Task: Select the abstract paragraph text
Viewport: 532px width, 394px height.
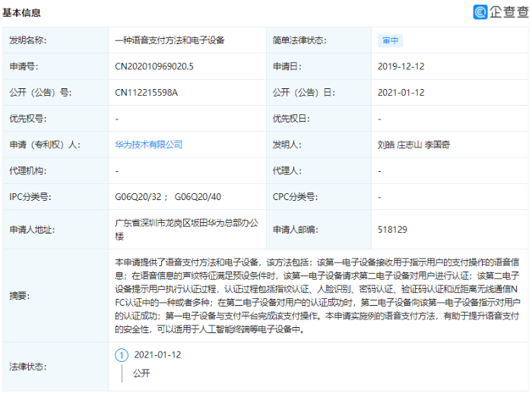Action: coord(317,295)
